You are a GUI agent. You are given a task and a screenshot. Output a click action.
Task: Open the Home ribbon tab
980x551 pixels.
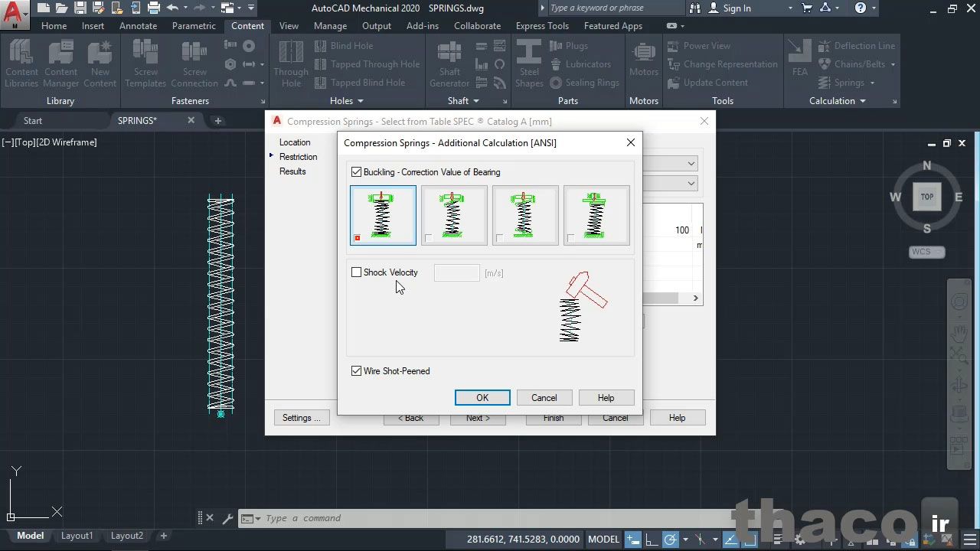(54, 25)
